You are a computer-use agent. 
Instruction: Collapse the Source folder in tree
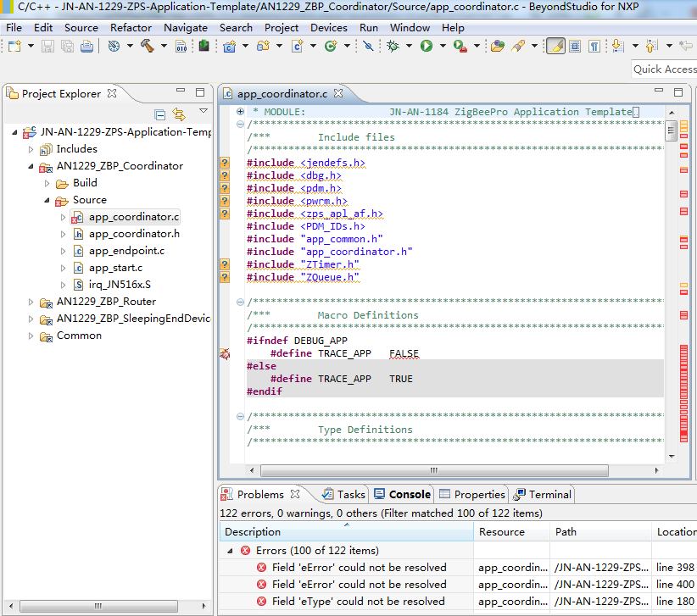pyautogui.click(x=48, y=200)
